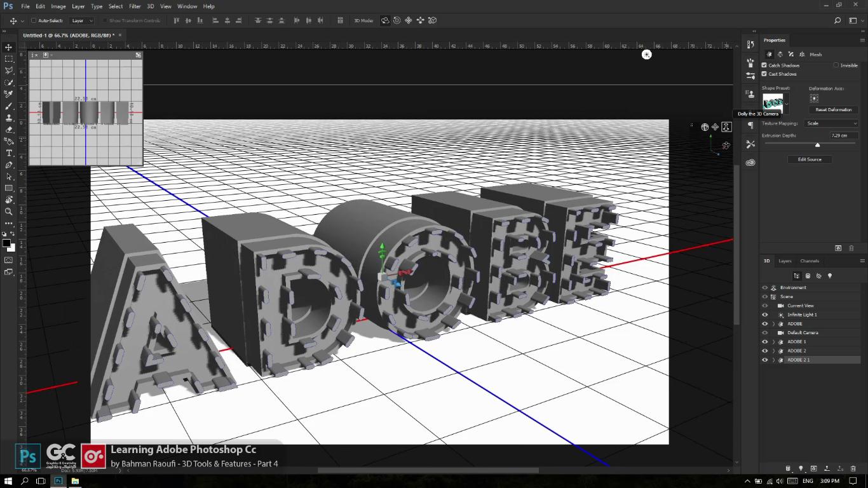Expand ADOBE 2 1 mesh tree item
868x488 pixels.
click(773, 360)
